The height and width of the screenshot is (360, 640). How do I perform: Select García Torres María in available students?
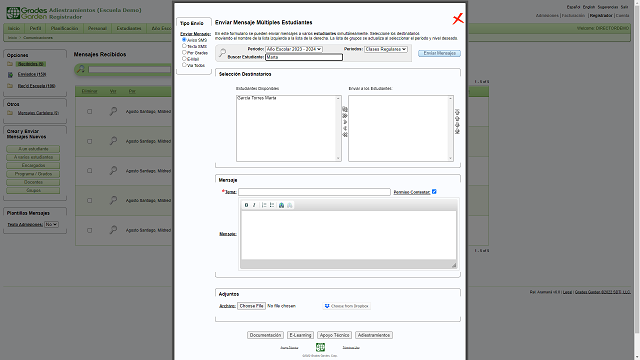pos(257,98)
